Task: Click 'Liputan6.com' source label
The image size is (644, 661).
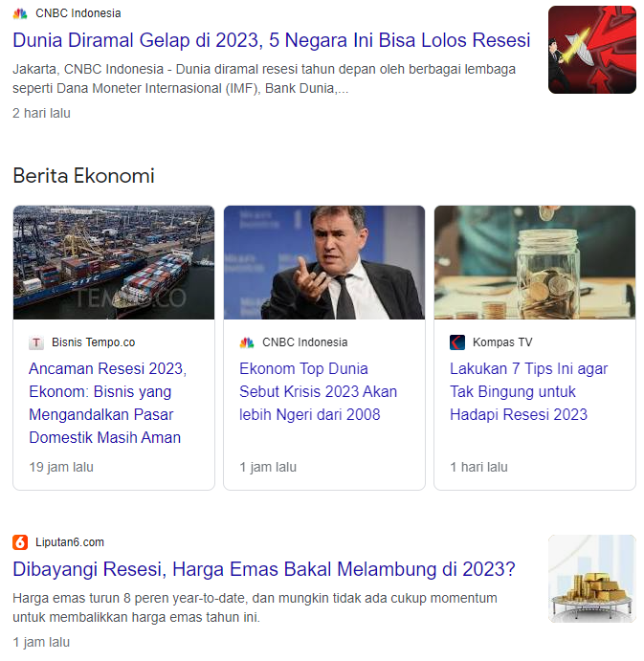Action: click(x=70, y=542)
